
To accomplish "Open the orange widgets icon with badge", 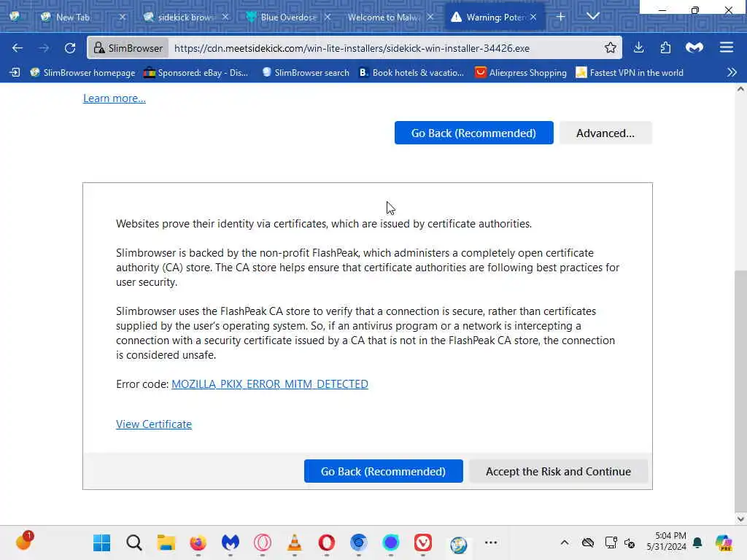I will tap(24, 541).
